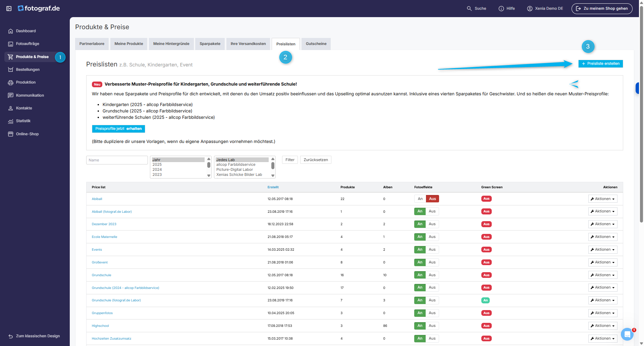The image size is (644, 346).
Task: Select the Preislisten tab
Action: pyautogui.click(x=286, y=44)
